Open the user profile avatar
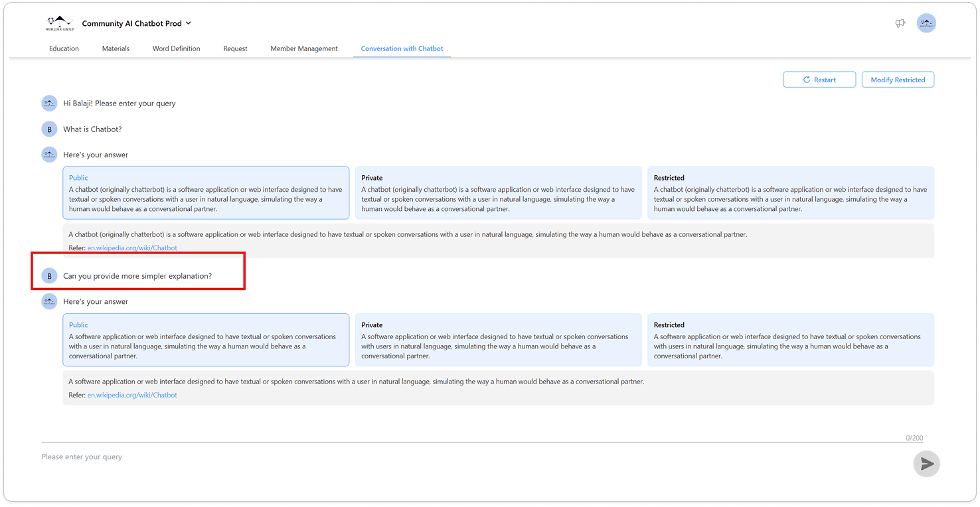This screenshot has height=507, width=980. (926, 23)
